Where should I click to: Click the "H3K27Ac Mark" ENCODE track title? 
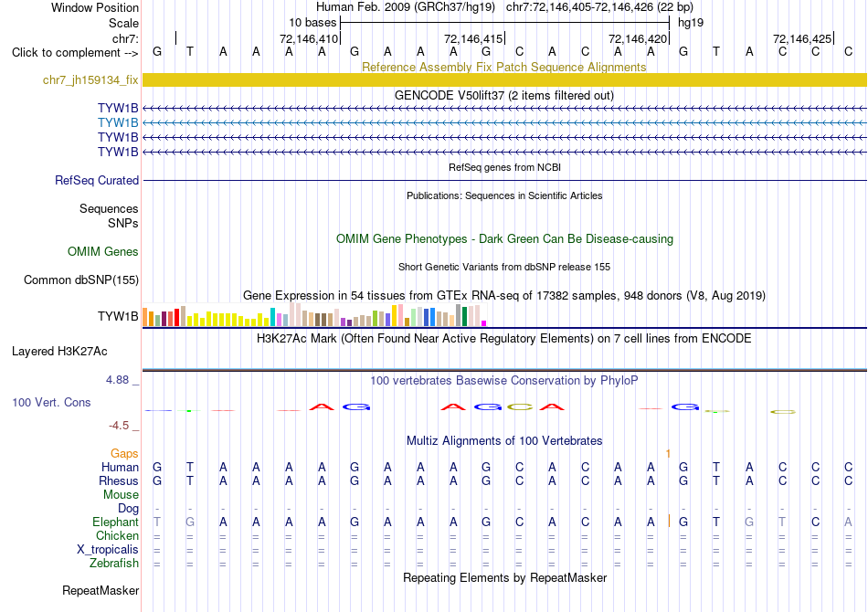coord(504,339)
